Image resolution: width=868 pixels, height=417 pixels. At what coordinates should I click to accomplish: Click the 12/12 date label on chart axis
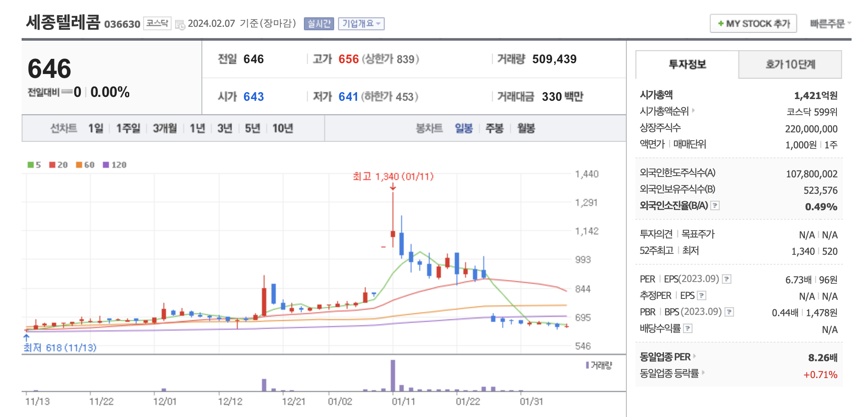click(x=230, y=401)
